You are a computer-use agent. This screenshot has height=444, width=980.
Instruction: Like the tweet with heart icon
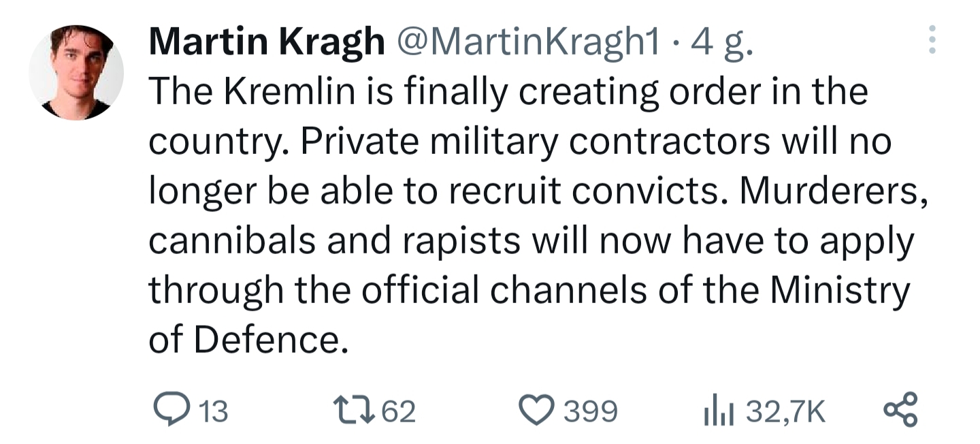pos(538,411)
